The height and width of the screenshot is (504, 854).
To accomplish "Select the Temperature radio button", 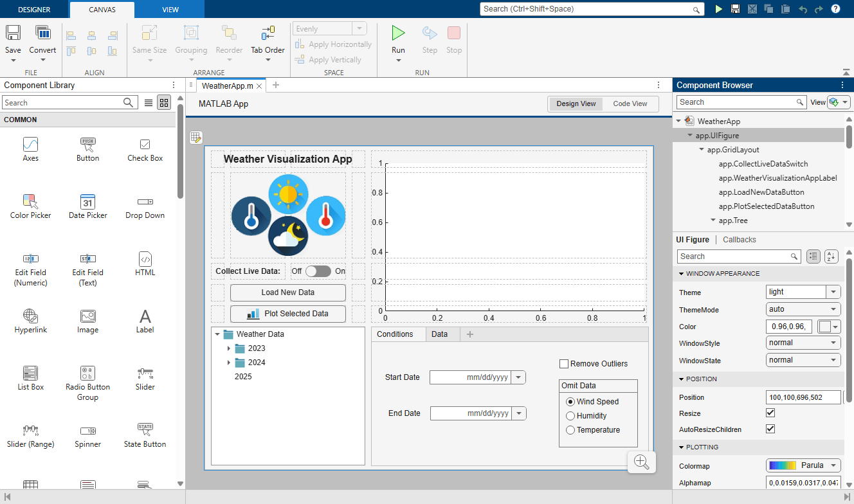I will [x=570, y=430].
